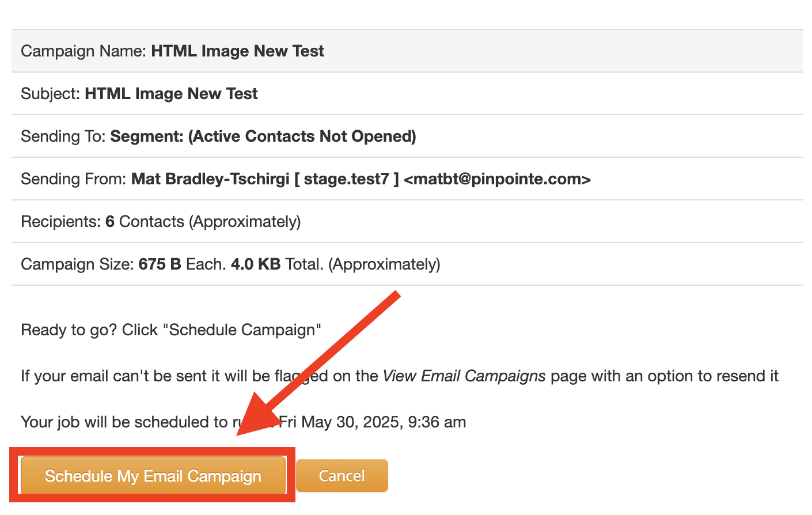The height and width of the screenshot is (515, 812).
Task: Click the red arrow annotation
Action: pos(318,364)
